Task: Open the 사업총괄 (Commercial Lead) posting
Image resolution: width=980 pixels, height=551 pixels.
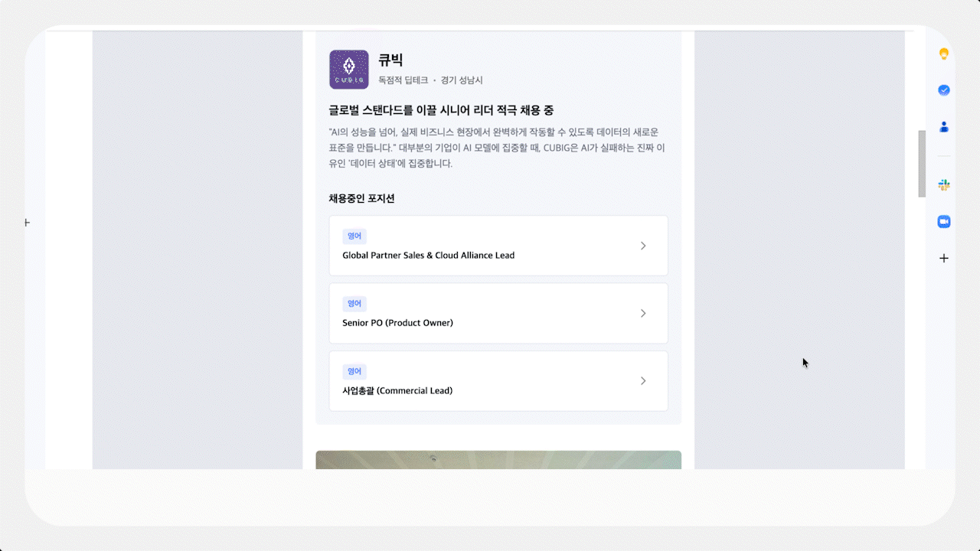Action: [498, 381]
